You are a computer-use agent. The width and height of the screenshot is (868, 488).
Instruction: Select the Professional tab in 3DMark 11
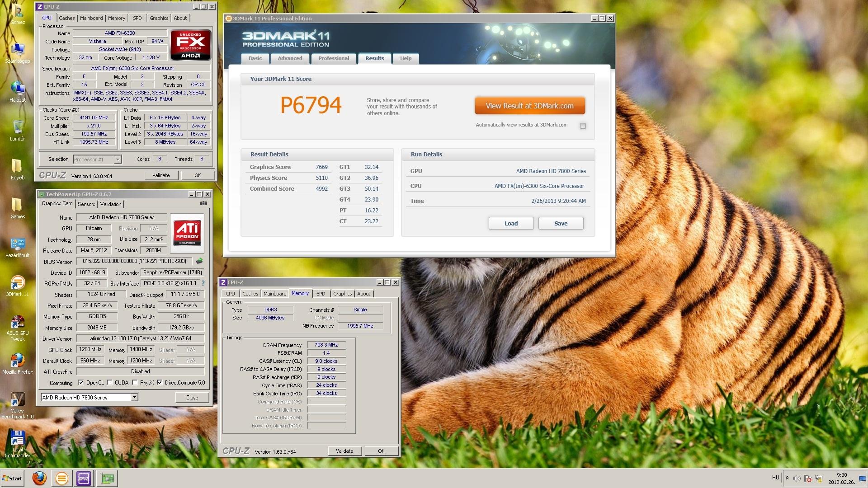(334, 58)
